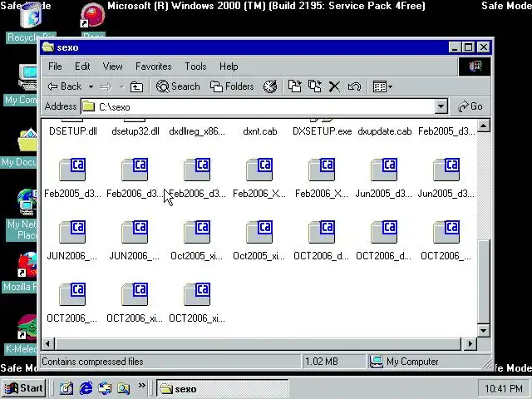The image size is (532, 399).
Task: Click the horizontal scrollbar right arrow
Action: [470, 343]
